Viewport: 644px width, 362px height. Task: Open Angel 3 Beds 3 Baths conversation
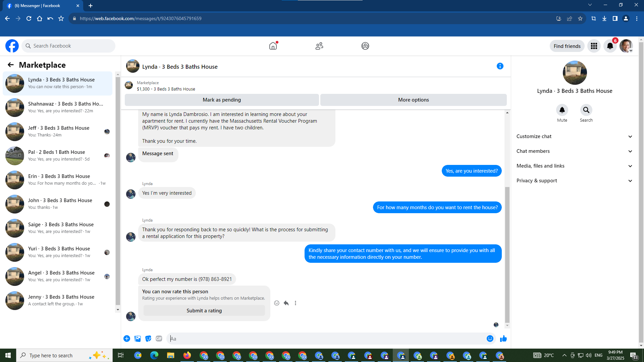[x=58, y=276]
